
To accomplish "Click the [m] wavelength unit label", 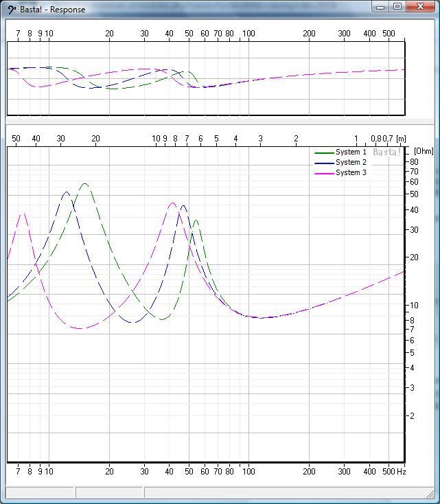I will click(x=401, y=139).
